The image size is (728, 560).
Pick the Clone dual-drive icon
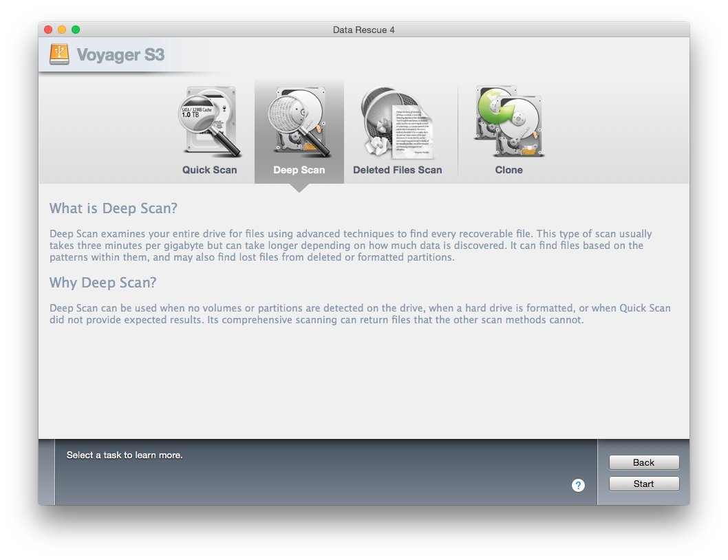tap(509, 120)
